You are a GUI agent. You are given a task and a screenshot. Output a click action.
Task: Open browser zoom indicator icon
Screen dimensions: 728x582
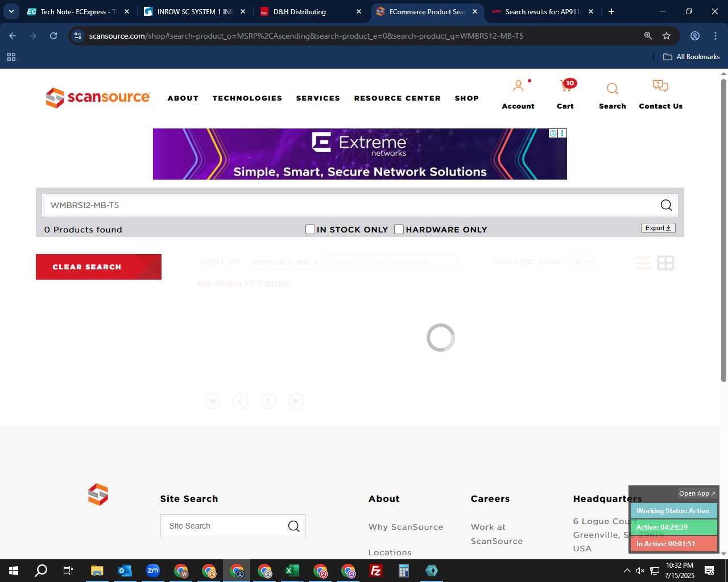(648, 36)
